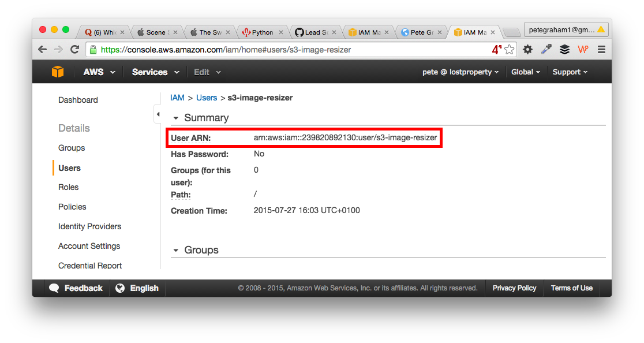Collapse the left sidebar panel arrow
This screenshot has height=343, width=644.
tap(158, 114)
